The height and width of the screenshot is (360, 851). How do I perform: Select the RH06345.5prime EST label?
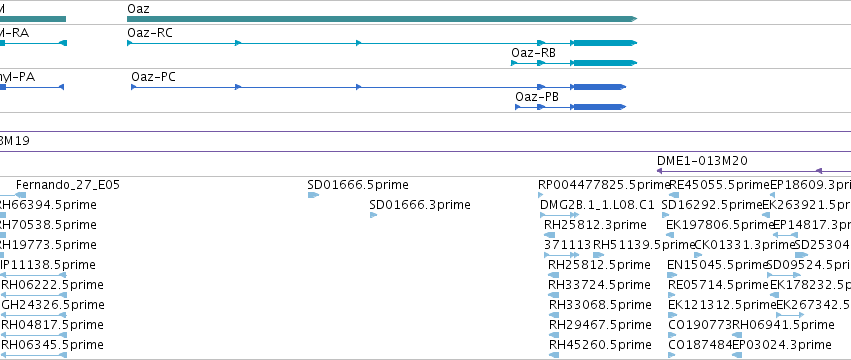[x=52, y=344]
